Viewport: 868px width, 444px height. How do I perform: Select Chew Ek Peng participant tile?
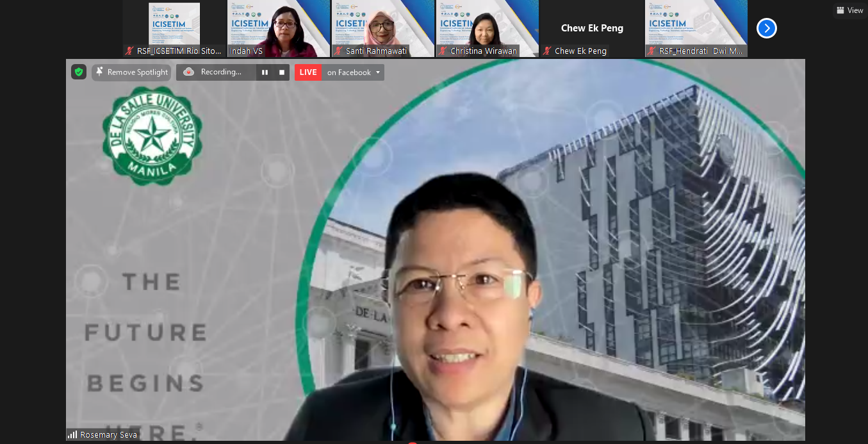click(x=592, y=29)
